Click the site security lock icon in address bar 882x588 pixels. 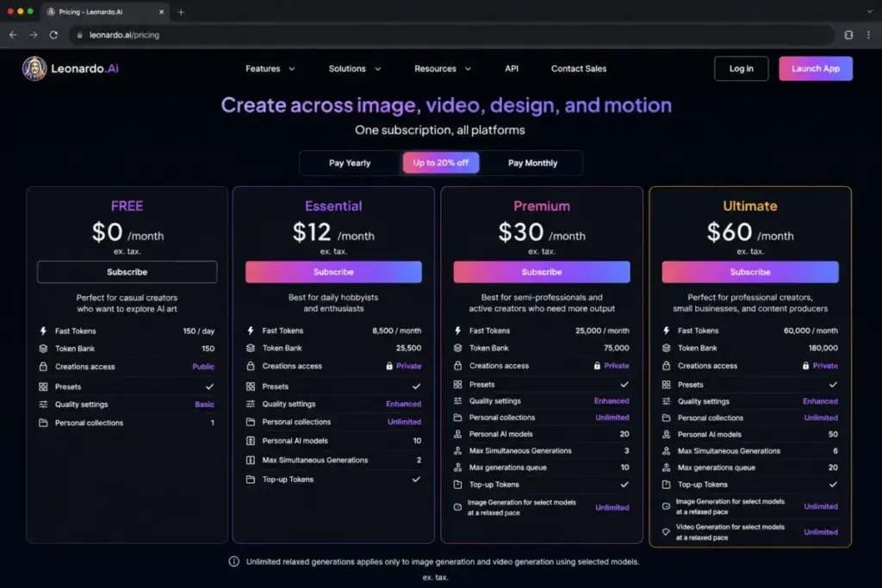79,34
